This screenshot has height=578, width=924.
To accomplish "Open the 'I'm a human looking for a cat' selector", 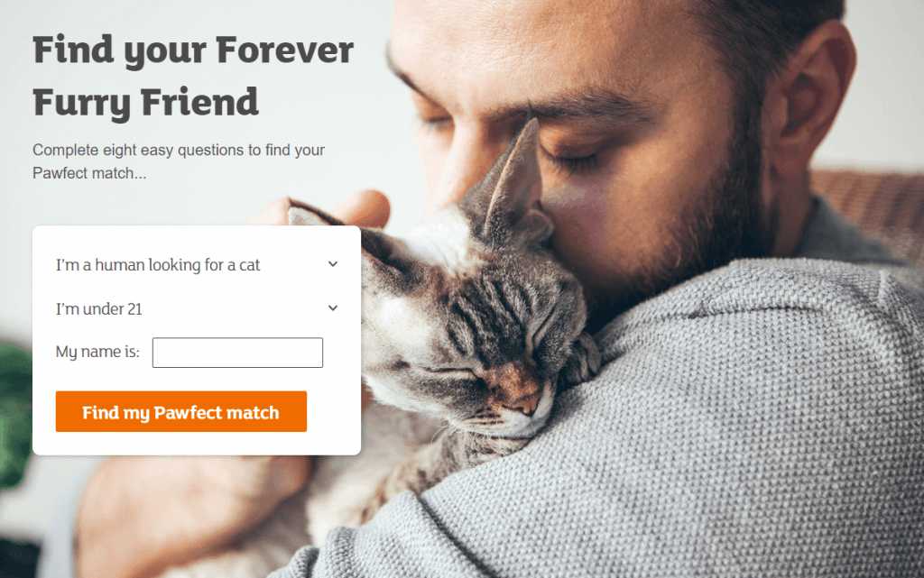I will tap(197, 265).
